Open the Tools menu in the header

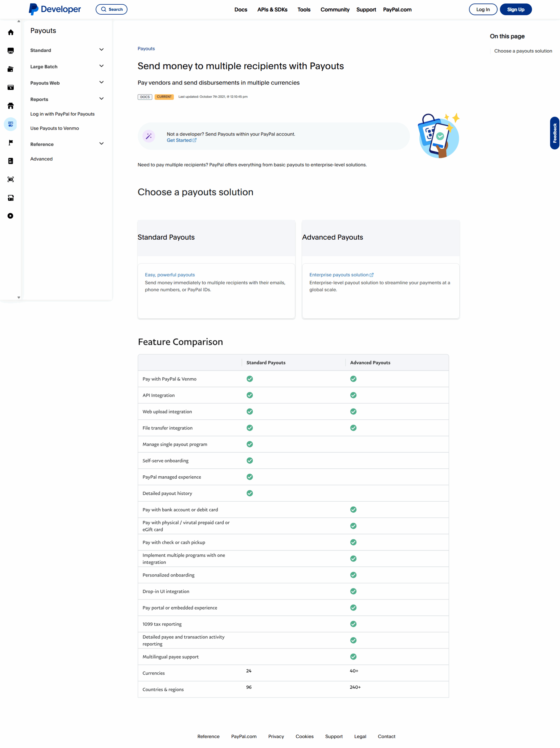pos(304,9)
